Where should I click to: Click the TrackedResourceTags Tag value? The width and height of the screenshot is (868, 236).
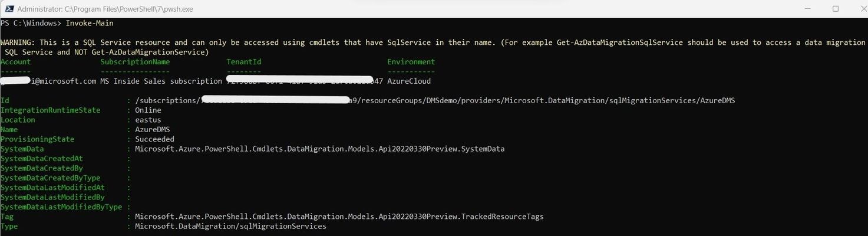[339, 217]
